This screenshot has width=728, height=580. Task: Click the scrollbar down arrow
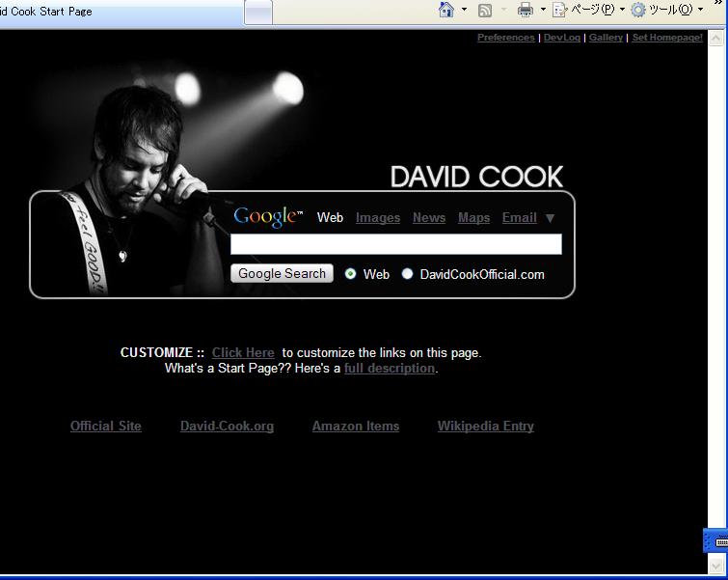point(715,566)
